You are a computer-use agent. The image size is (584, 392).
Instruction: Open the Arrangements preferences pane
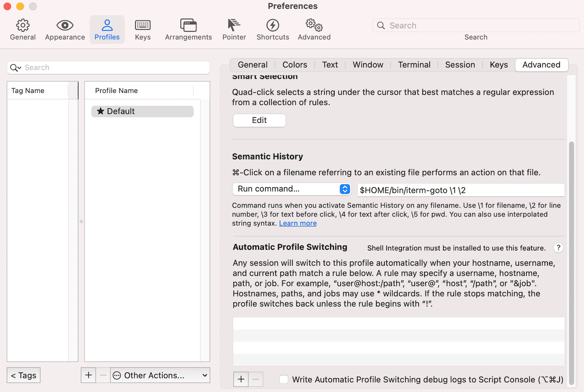[188, 30]
